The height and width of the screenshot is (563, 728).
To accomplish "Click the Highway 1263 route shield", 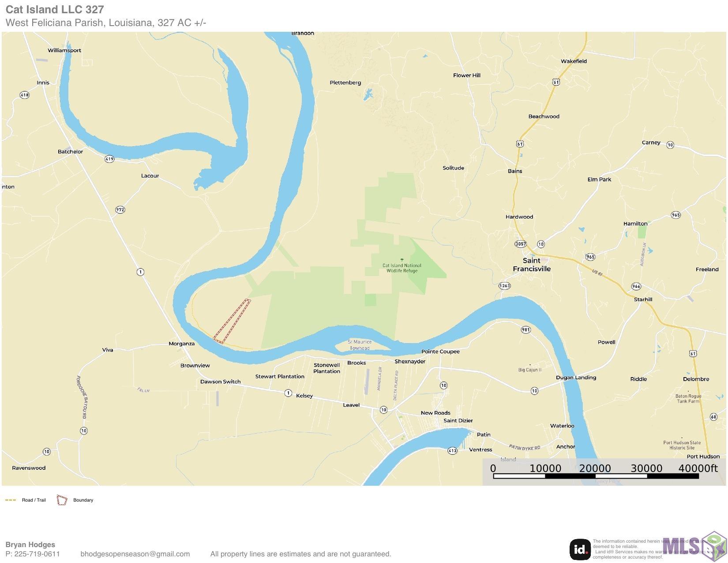I will 504,286.
